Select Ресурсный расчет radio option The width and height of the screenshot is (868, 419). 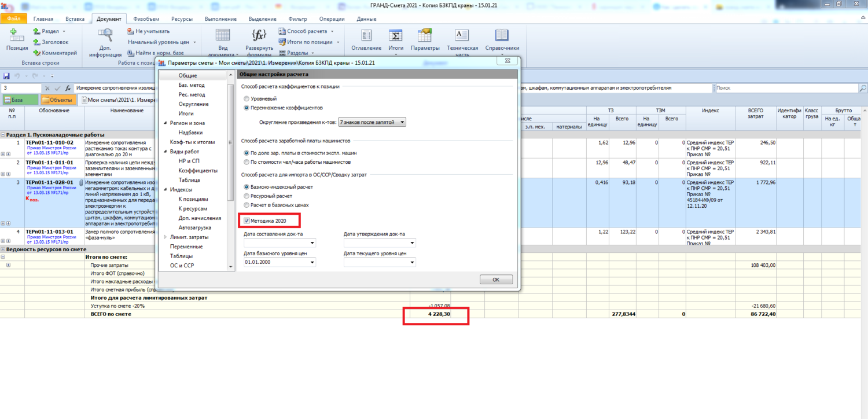click(247, 196)
